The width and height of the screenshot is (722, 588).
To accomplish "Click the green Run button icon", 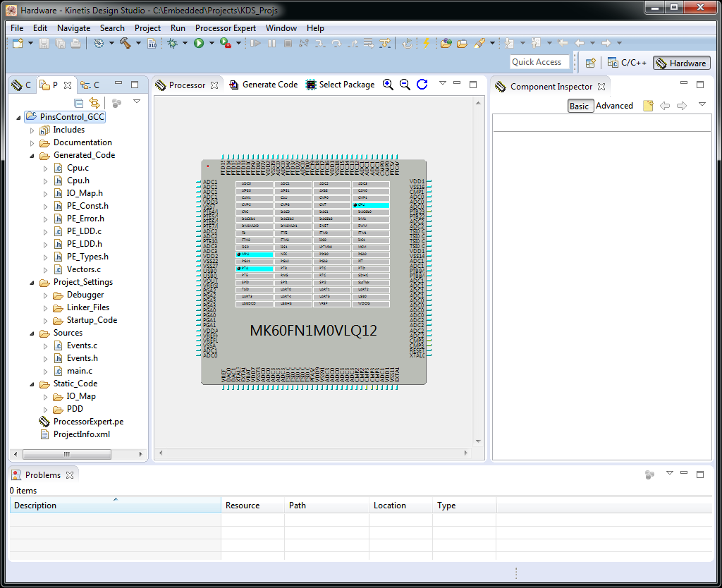I will point(199,44).
